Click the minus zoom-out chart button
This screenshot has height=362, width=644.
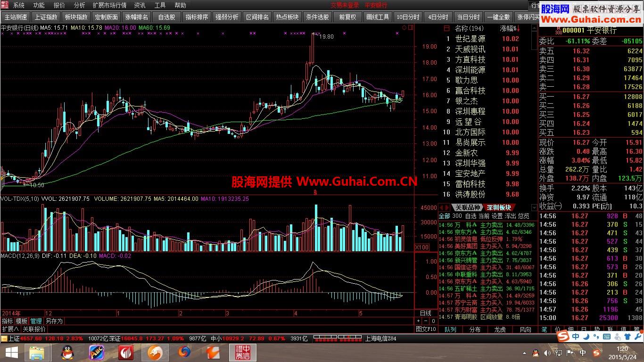point(425,321)
